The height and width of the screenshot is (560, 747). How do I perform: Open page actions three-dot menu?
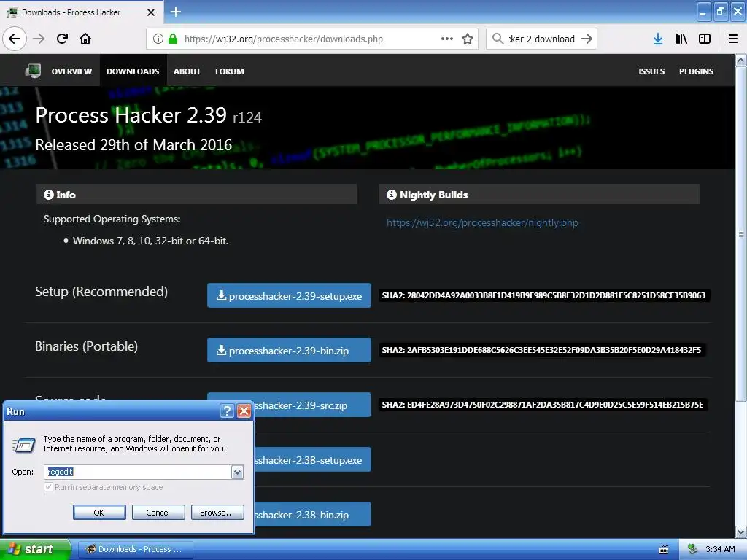447,39
